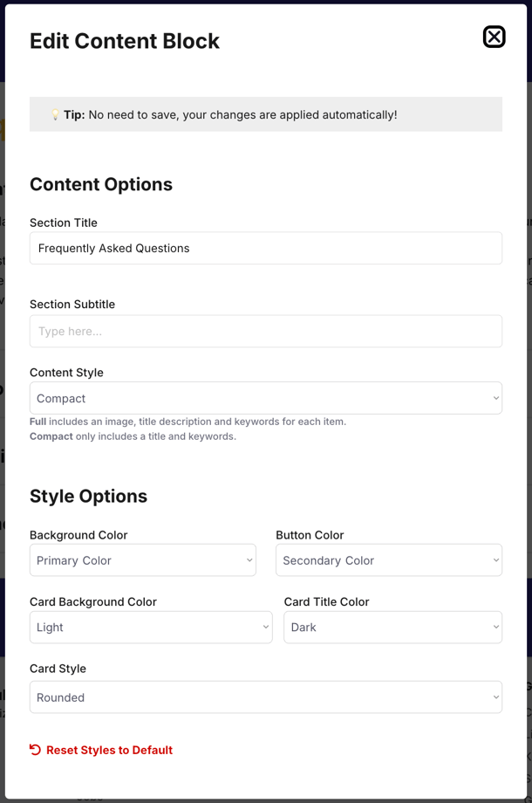Click the lightbulb tip icon

[x=55, y=114]
